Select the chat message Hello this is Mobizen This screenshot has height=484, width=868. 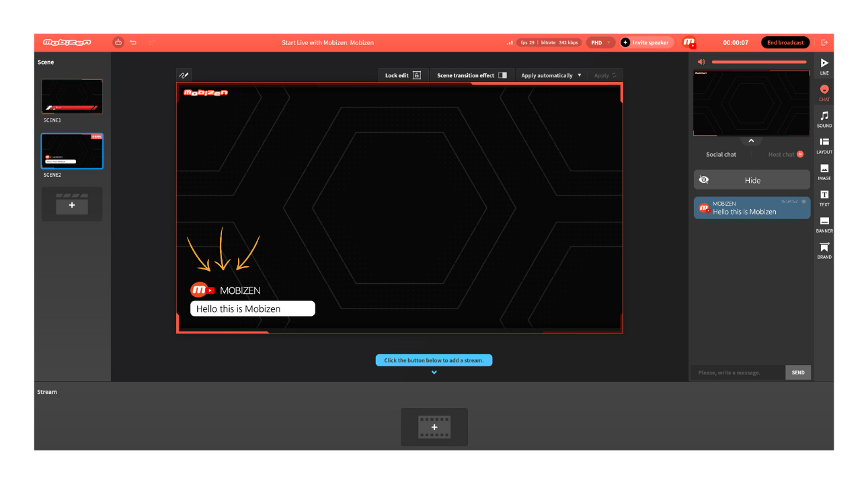[x=752, y=208]
